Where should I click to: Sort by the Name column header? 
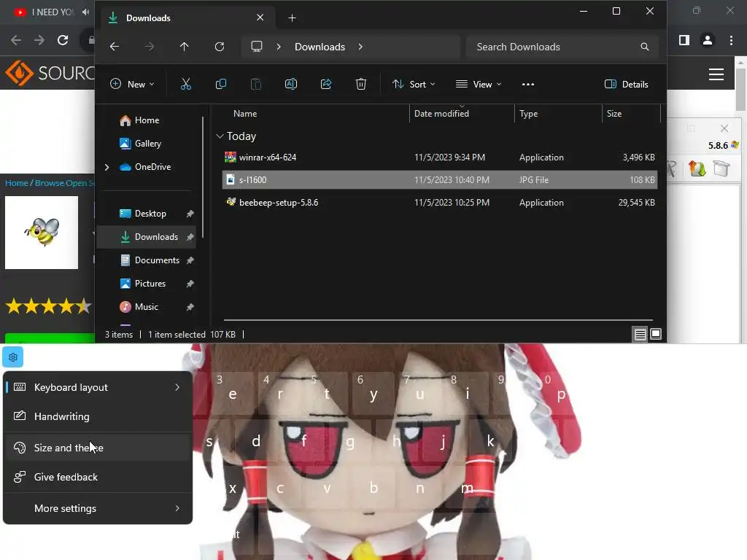[x=245, y=114]
